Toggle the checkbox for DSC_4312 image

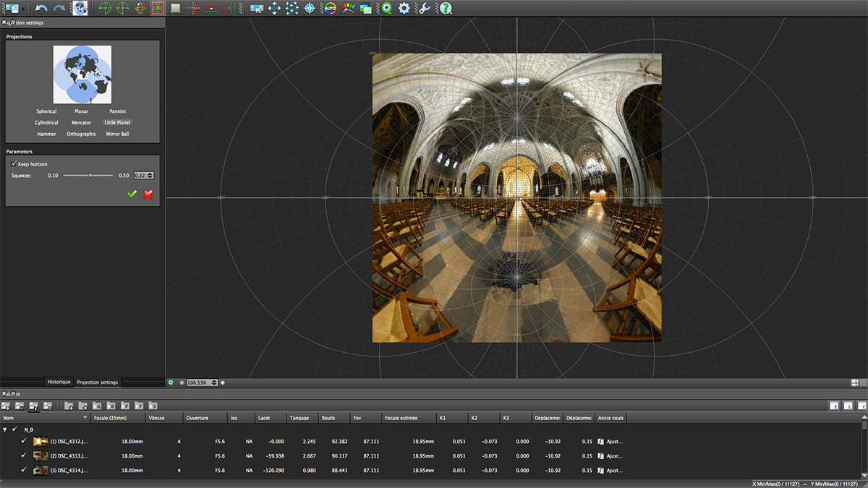(24, 442)
